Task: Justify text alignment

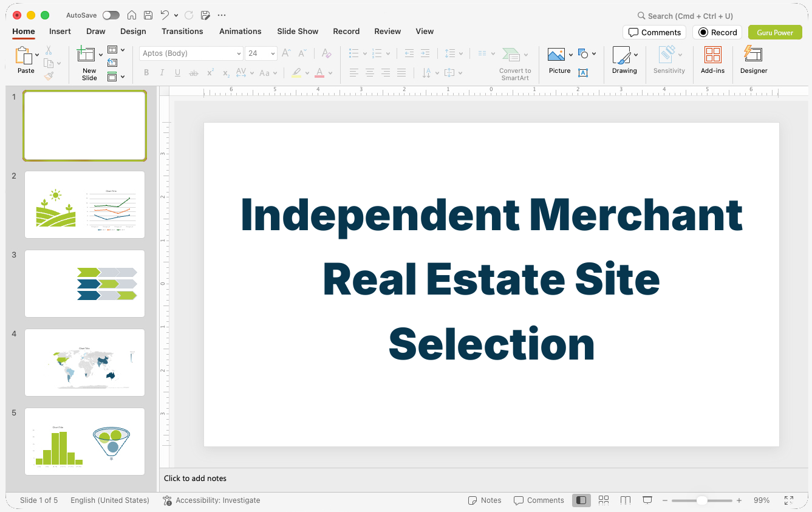Action: [401, 73]
